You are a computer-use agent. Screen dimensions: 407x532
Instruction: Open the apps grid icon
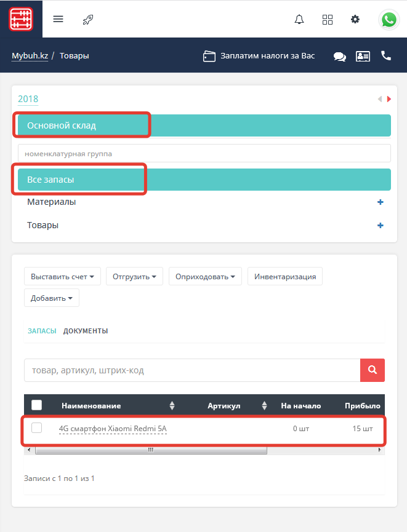327,19
